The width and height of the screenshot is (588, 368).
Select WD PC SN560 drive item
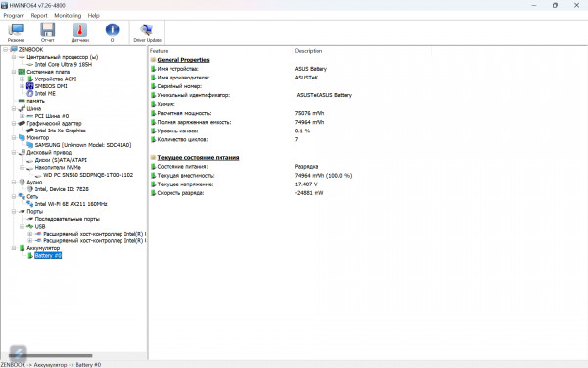[x=88, y=175]
